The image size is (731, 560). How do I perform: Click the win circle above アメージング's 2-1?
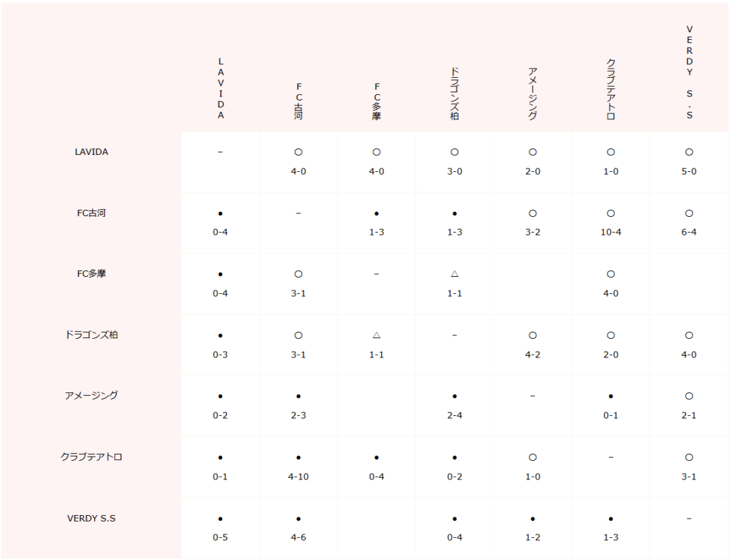(689, 396)
